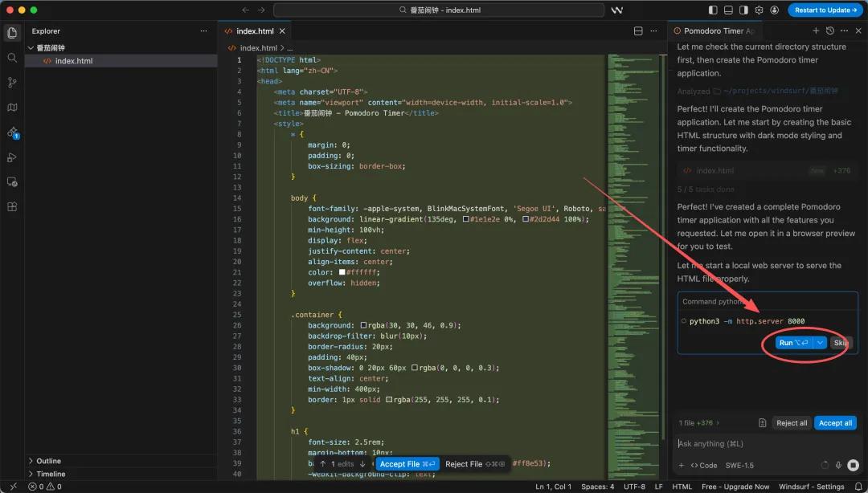Expand the Outline section
This screenshot has width=868, height=493.
point(48,461)
